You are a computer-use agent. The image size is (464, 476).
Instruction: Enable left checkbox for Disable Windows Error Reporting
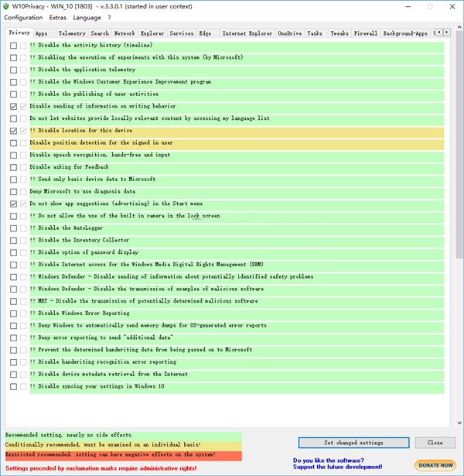[13, 313]
